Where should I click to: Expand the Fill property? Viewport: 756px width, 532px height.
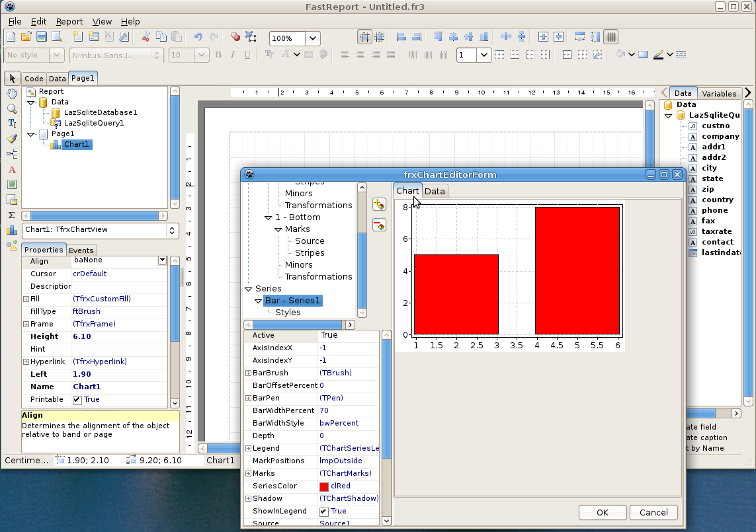click(x=26, y=299)
